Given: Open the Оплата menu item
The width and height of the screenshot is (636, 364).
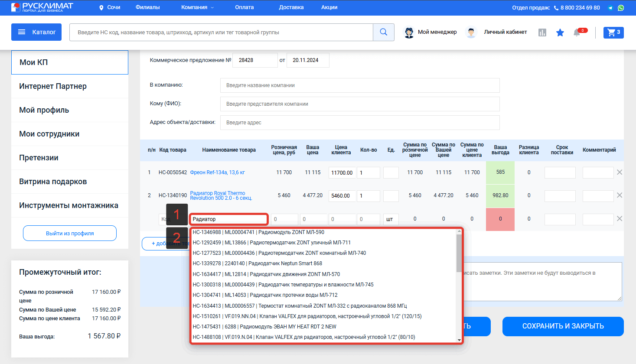Looking at the screenshot, I should click(x=245, y=7).
